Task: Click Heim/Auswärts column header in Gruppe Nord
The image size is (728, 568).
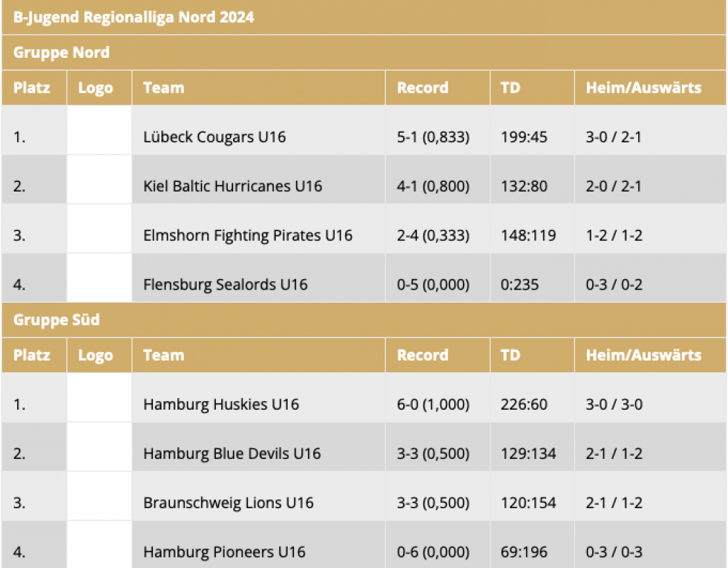Action: tap(643, 88)
